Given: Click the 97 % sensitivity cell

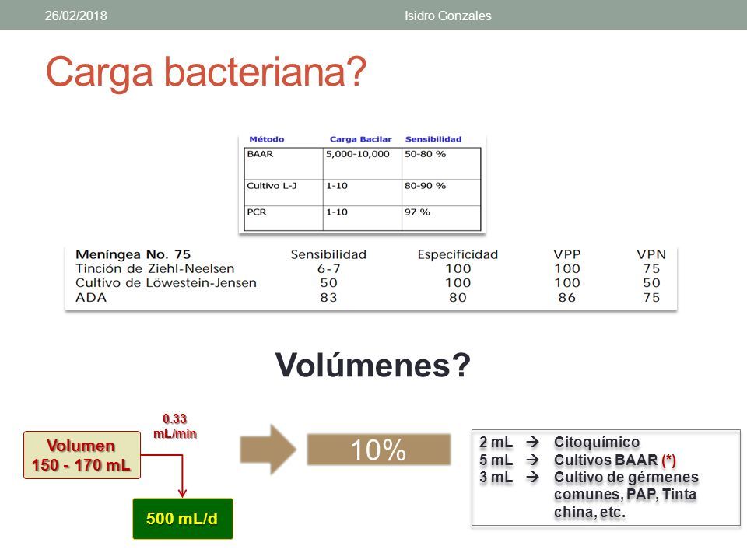Looking at the screenshot, I should coord(441,218).
